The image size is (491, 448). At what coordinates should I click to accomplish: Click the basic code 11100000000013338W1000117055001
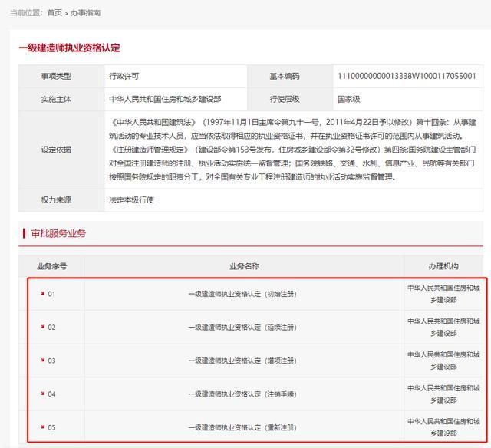point(407,76)
